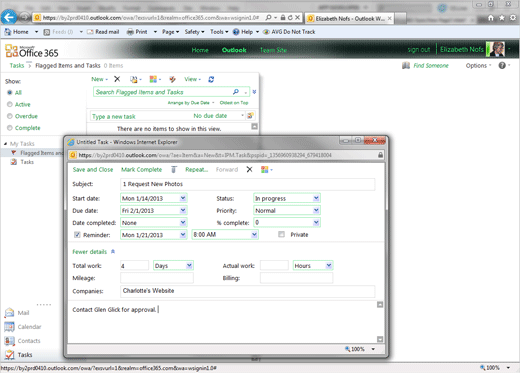Open Categories icon in task window toolbar
Image resolution: width=520 pixels, height=373 pixels.
pos(265,170)
